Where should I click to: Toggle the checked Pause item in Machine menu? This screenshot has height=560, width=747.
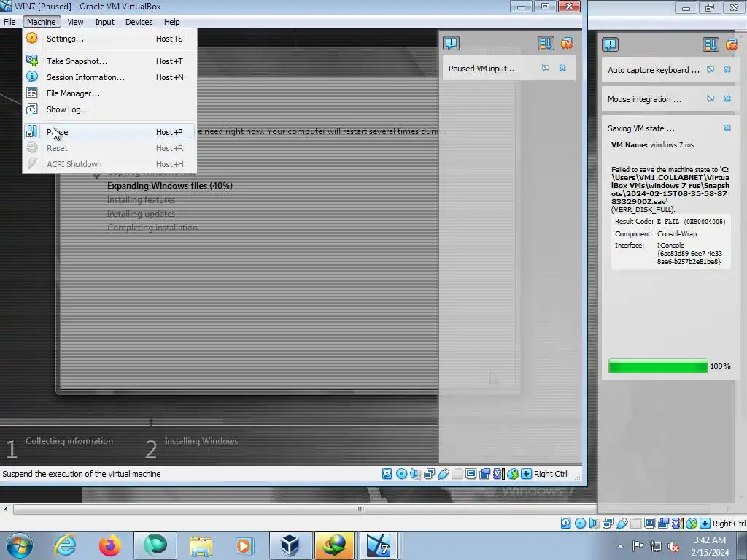109,132
